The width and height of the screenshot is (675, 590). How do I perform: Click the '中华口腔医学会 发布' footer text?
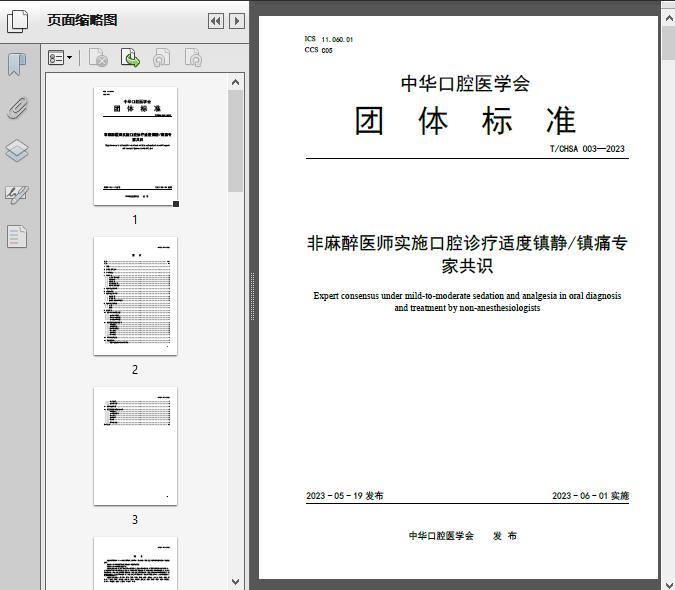click(463, 536)
